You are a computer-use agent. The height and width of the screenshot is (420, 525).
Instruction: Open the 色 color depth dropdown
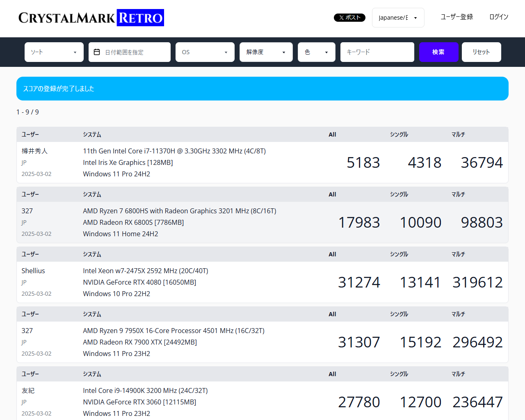tap(316, 52)
